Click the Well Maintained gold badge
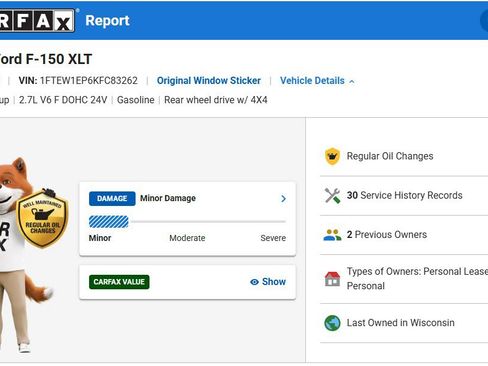This screenshot has width=488, height=366. pyautogui.click(x=42, y=218)
